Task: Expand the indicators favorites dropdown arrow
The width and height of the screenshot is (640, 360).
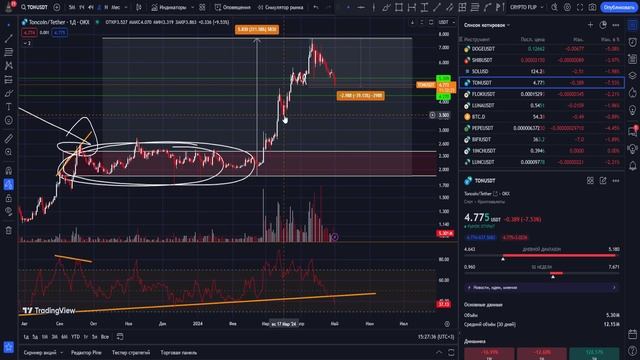Action: click(x=192, y=7)
